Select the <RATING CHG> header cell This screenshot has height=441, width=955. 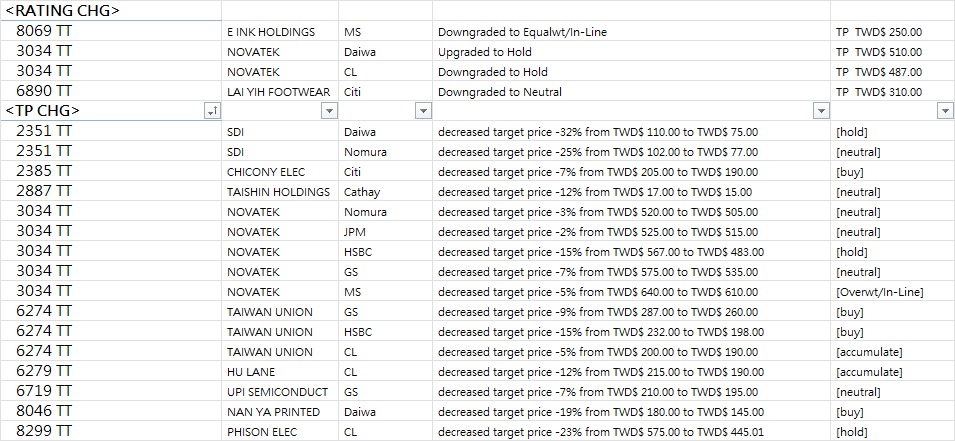pos(111,10)
